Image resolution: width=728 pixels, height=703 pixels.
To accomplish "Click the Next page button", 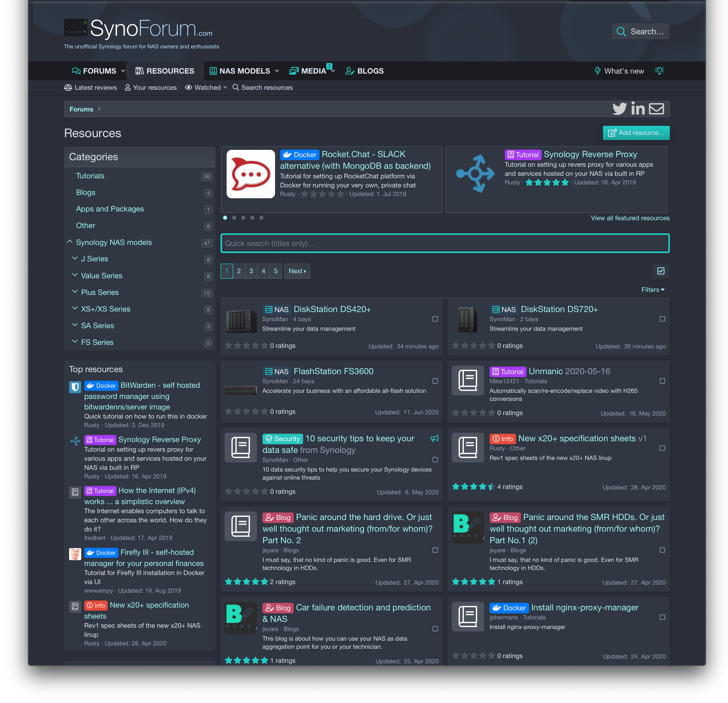I will [x=297, y=271].
